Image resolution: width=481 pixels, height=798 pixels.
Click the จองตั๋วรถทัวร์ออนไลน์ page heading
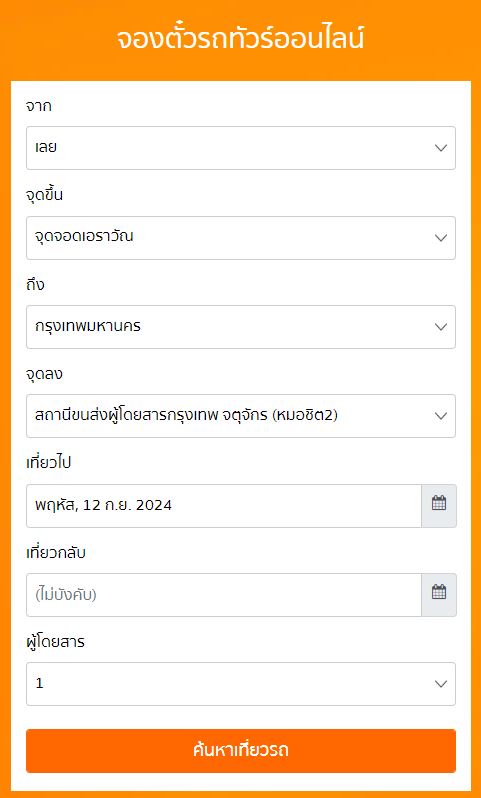241,39
